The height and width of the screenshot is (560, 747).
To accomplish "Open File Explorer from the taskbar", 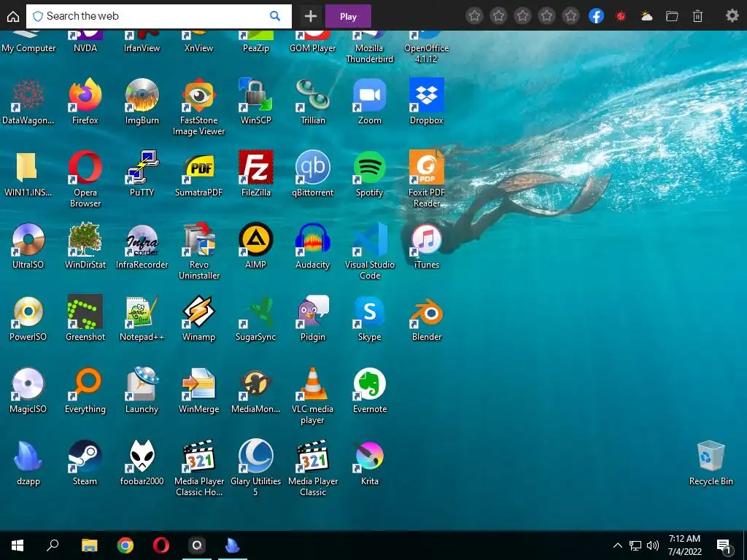I will point(89,545).
